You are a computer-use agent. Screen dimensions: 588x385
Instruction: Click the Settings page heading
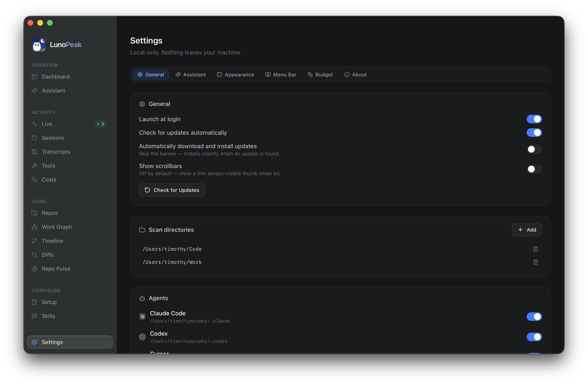coord(146,41)
